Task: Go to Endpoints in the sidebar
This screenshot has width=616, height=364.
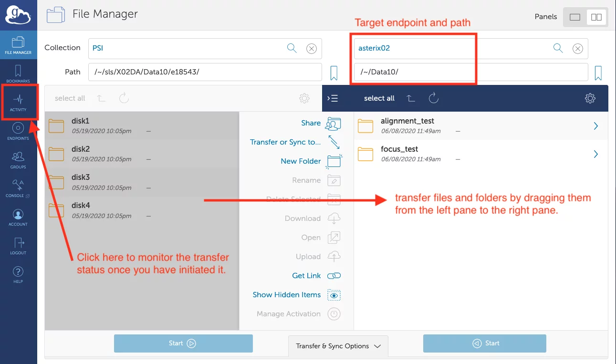Action: (18, 131)
